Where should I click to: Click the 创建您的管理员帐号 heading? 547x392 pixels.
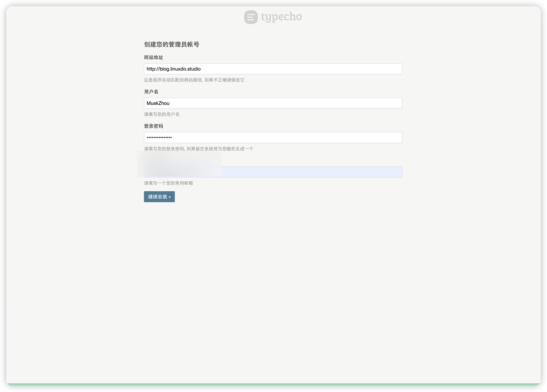pos(171,44)
